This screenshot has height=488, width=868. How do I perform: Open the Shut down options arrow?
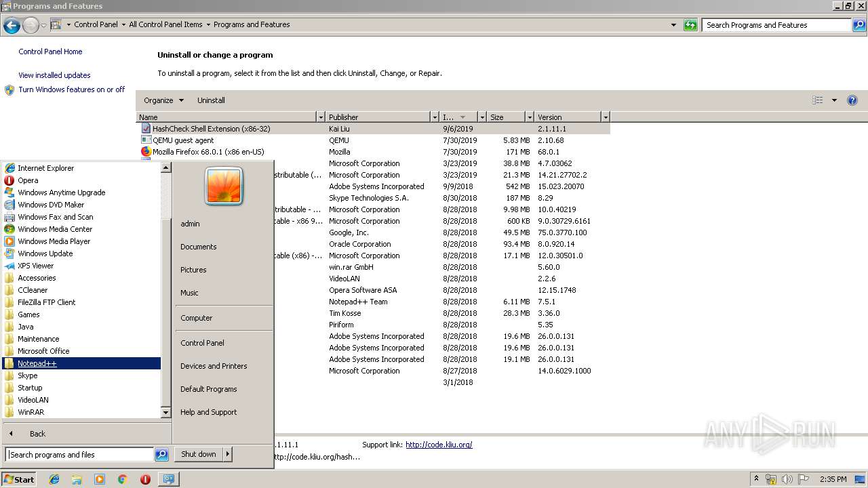pyautogui.click(x=228, y=454)
